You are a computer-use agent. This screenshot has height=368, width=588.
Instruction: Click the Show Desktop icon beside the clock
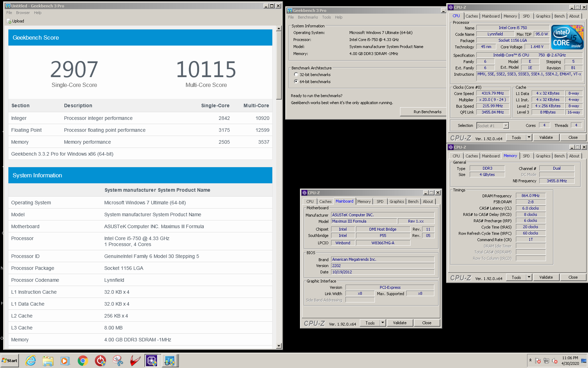point(584,361)
